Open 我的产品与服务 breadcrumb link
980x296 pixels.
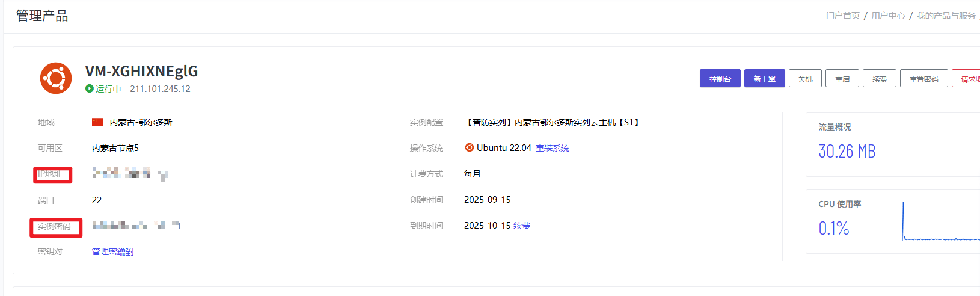click(946, 16)
